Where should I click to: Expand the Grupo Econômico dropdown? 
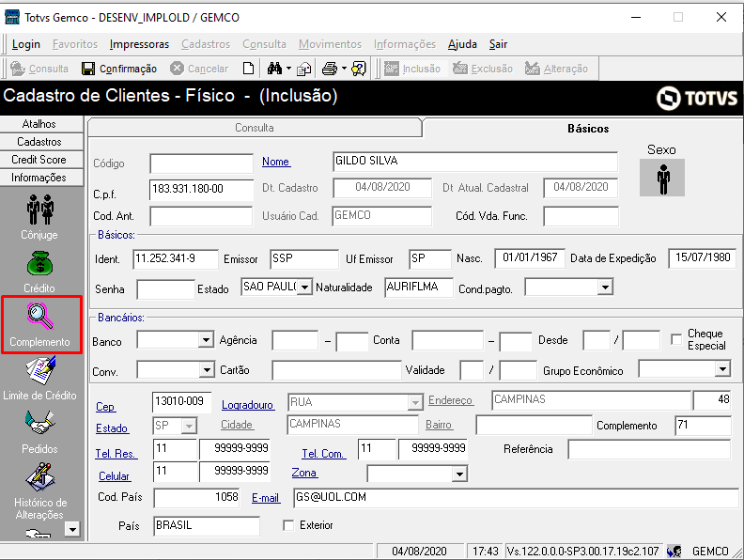(722, 368)
